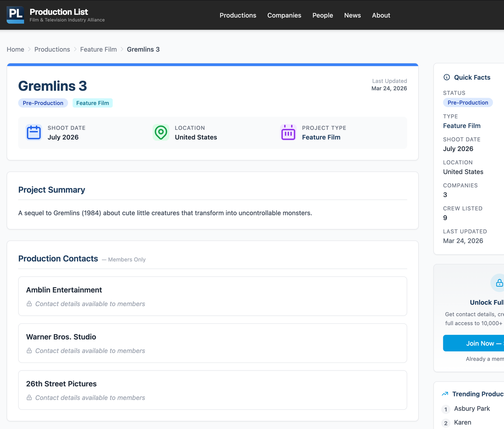This screenshot has width=504, height=429.
Task: Click the Production Contacts heading
Action: 58,259
